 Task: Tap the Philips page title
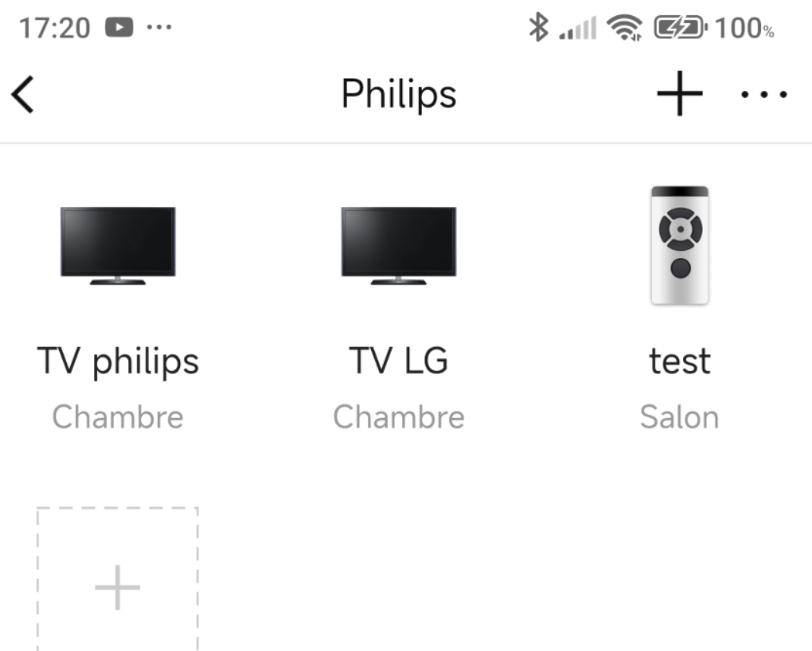coord(398,94)
